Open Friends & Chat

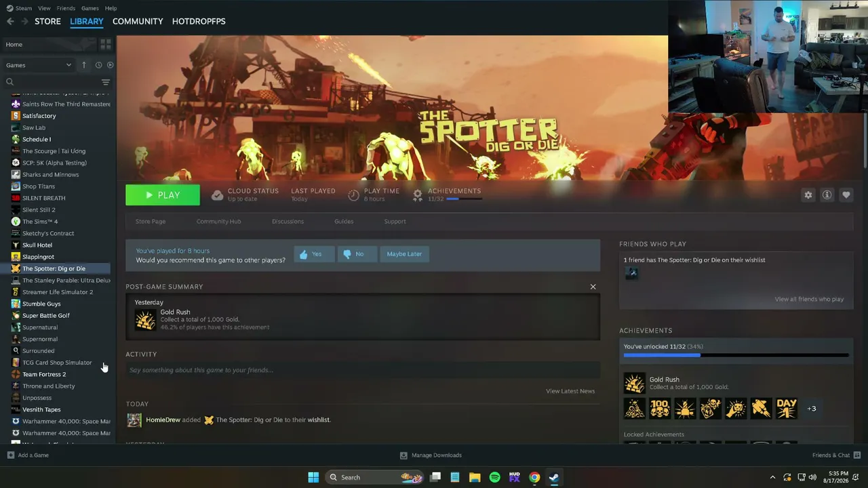836,455
